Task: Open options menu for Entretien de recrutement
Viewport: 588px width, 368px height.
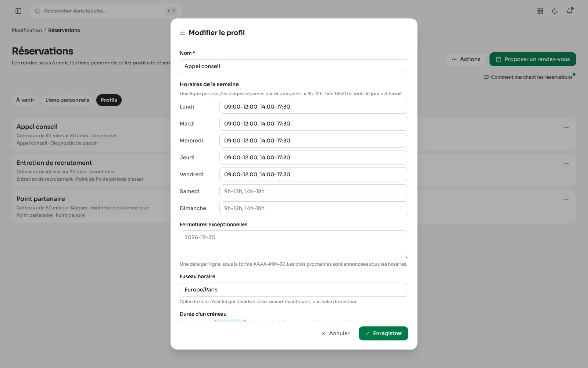Action: click(x=566, y=164)
